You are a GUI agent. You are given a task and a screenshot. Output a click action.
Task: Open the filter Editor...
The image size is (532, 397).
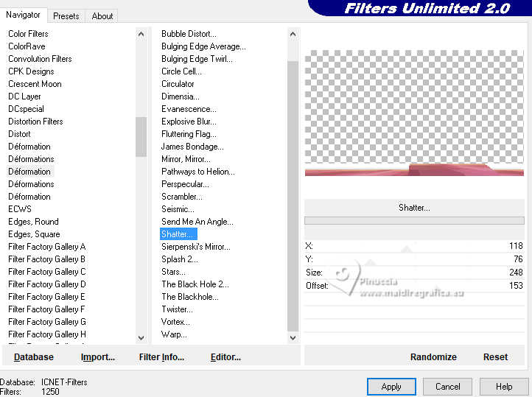coord(225,357)
